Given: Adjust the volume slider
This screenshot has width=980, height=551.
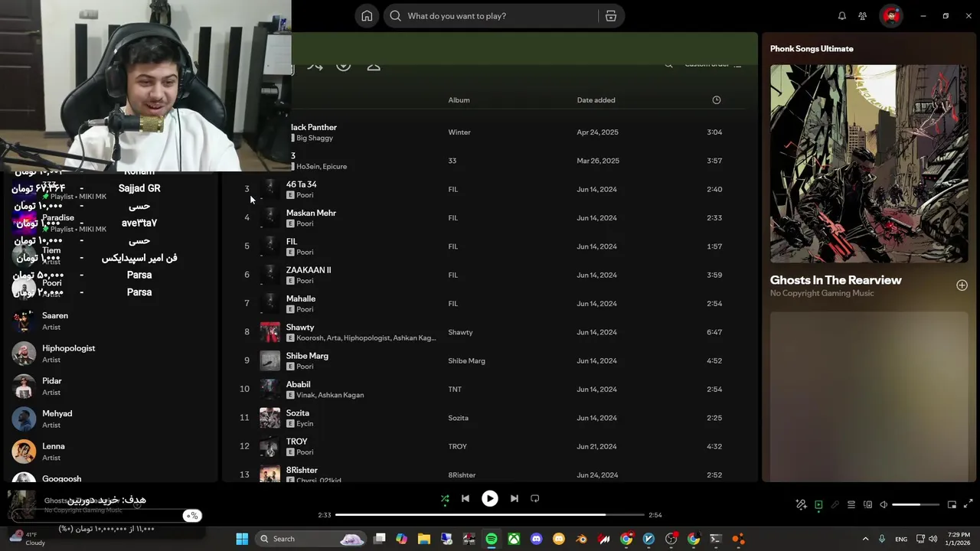Looking at the screenshot, I should (916, 505).
